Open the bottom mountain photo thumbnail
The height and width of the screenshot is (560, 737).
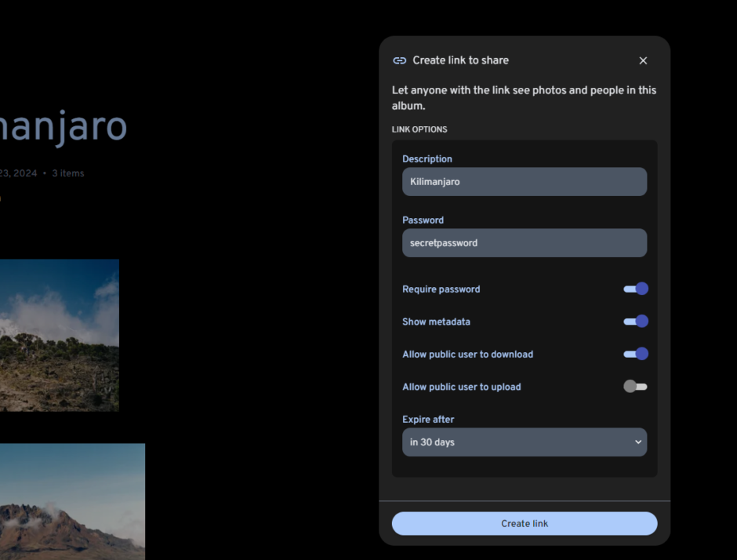[x=72, y=502]
